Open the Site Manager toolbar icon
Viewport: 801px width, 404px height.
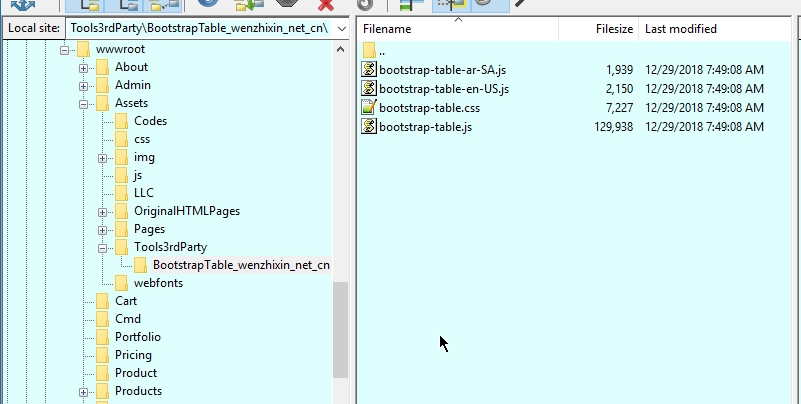23,5
